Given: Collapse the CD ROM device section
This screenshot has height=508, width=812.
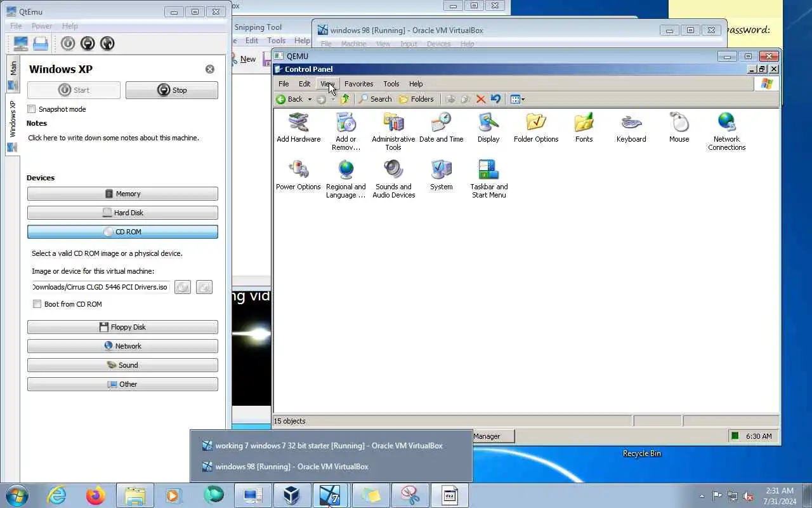Looking at the screenshot, I should tap(122, 232).
